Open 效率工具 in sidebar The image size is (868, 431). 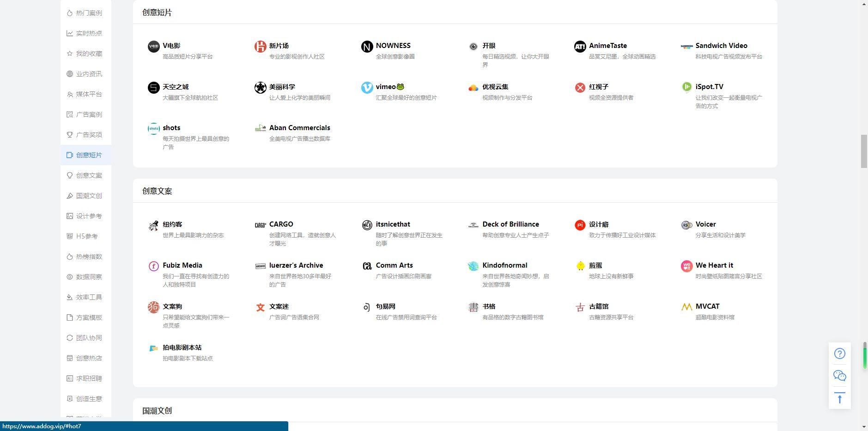click(85, 297)
